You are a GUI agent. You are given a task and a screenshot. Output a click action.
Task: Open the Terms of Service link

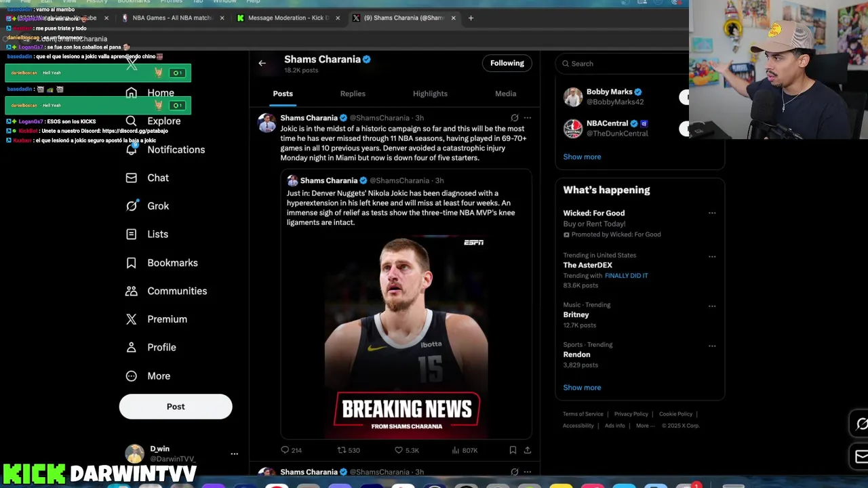[583, 414]
